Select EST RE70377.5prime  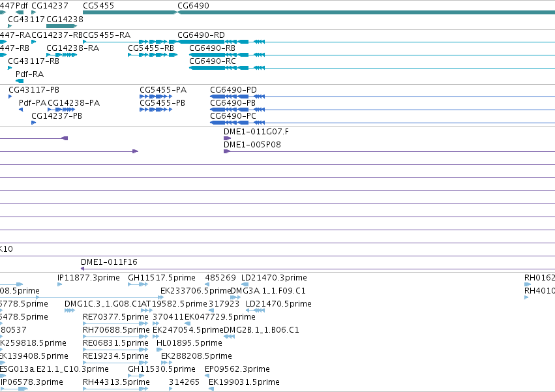pos(115,317)
